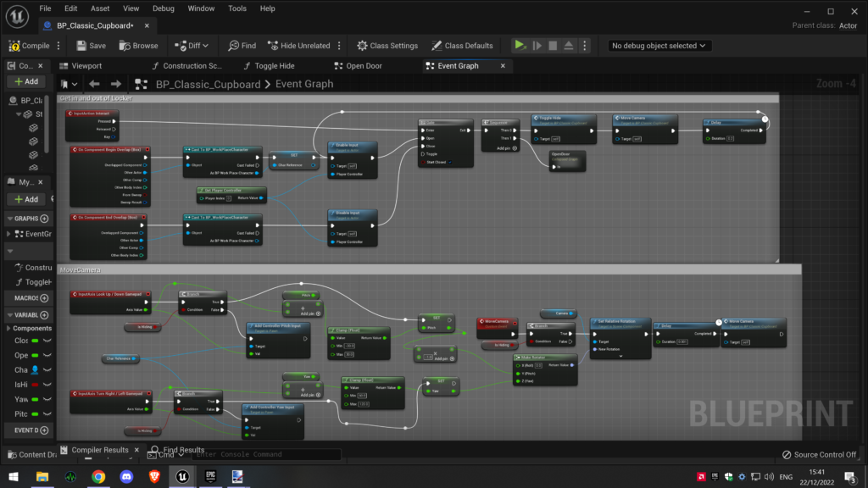Open Brave browser from taskbar

coord(154,476)
